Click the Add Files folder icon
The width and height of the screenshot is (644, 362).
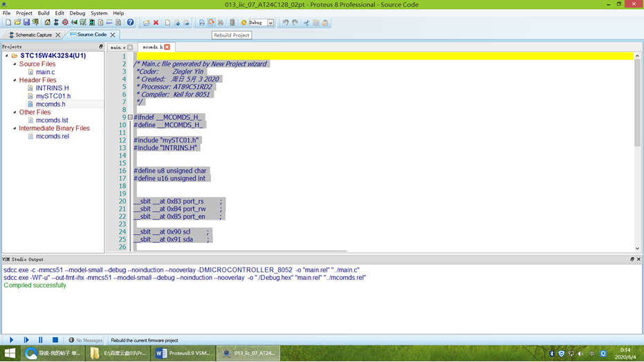(x=147, y=23)
